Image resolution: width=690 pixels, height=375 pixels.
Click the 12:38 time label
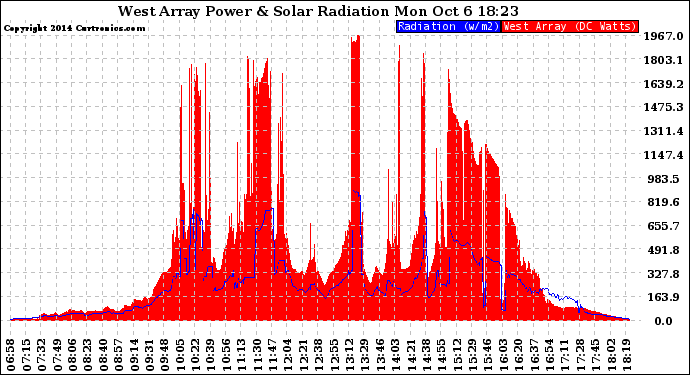(x=319, y=355)
